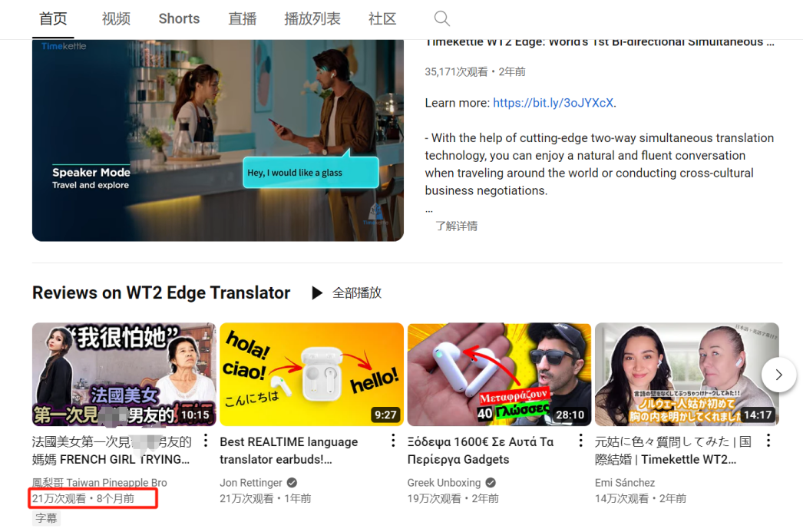Open the Shorts tab

(x=179, y=19)
